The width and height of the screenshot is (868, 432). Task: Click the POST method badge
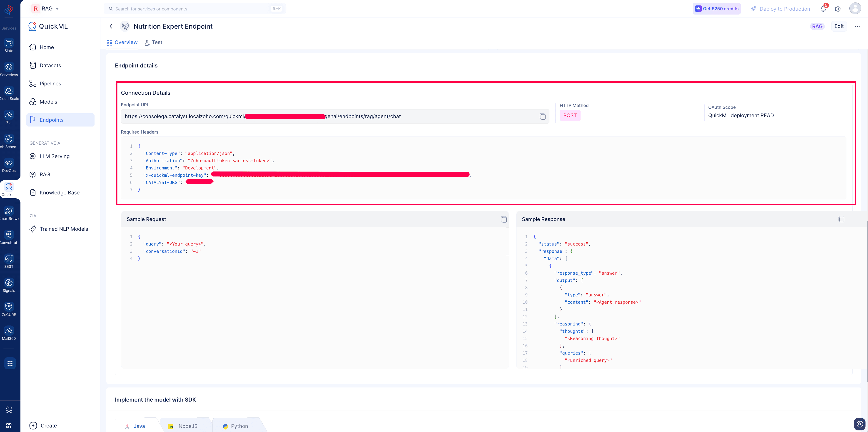570,115
